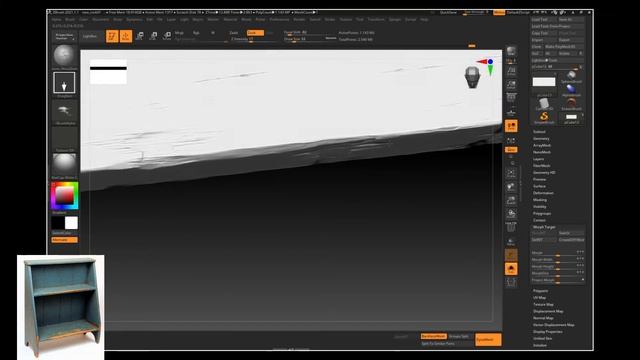The width and height of the screenshot is (640, 360).
Task: Click the Xpose icon on right shelf
Action: (511, 282)
